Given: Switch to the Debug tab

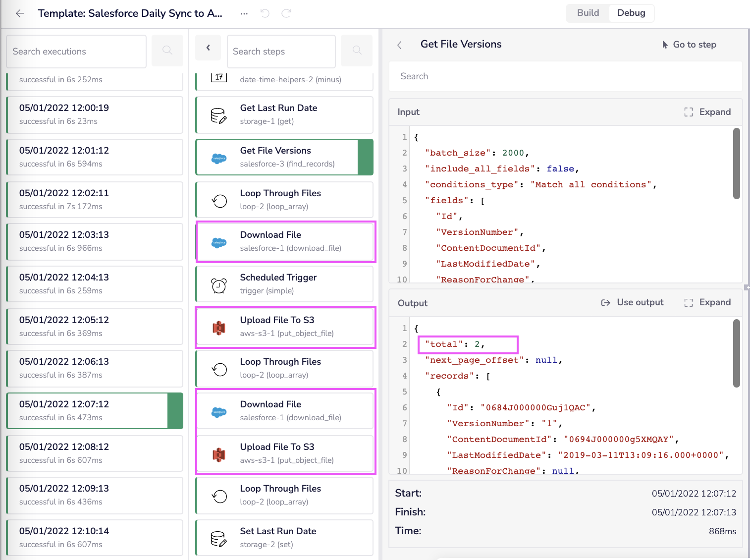Looking at the screenshot, I should point(631,13).
